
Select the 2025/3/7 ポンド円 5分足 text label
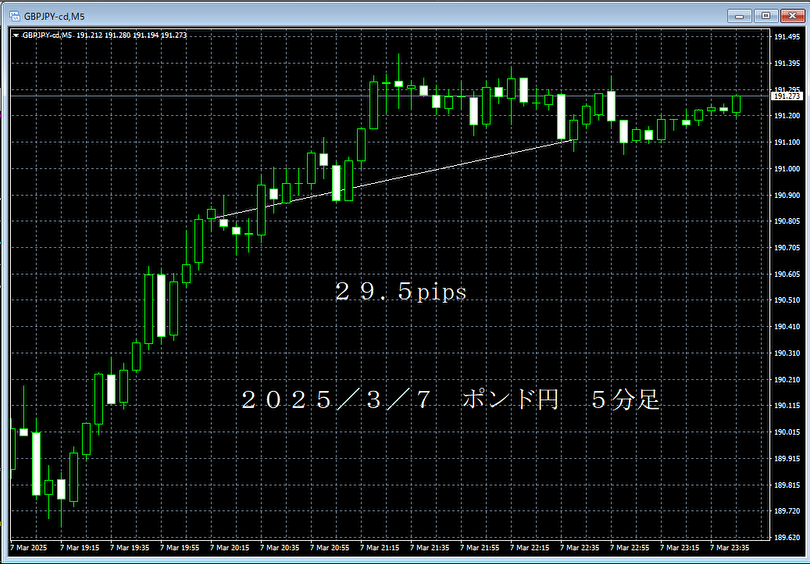click(450, 400)
